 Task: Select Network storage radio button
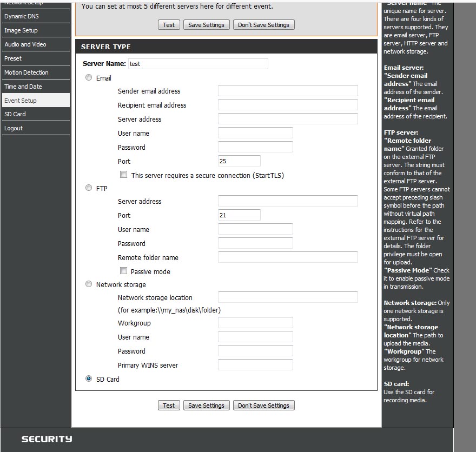89,284
